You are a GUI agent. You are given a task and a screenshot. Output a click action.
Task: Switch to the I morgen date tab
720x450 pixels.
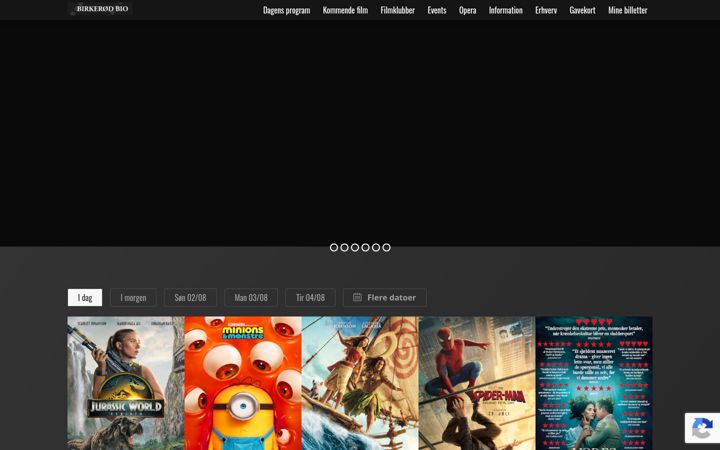(x=133, y=298)
